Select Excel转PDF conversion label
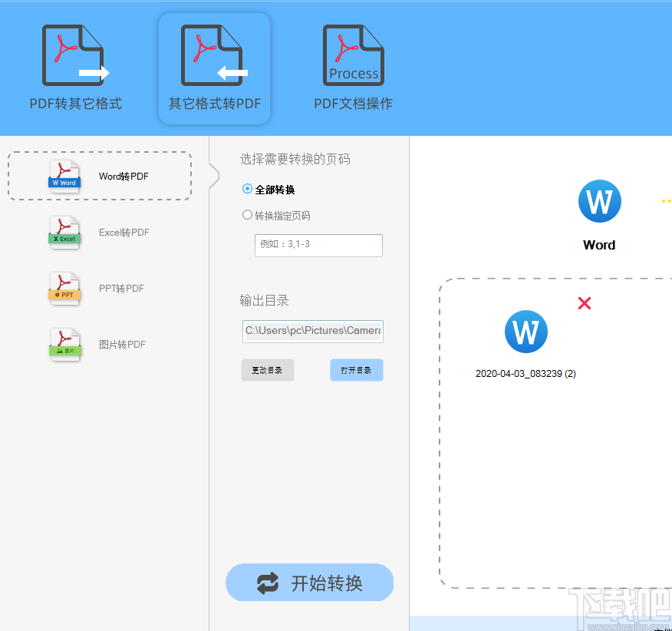Screen dimensions: 672x631 [124, 233]
